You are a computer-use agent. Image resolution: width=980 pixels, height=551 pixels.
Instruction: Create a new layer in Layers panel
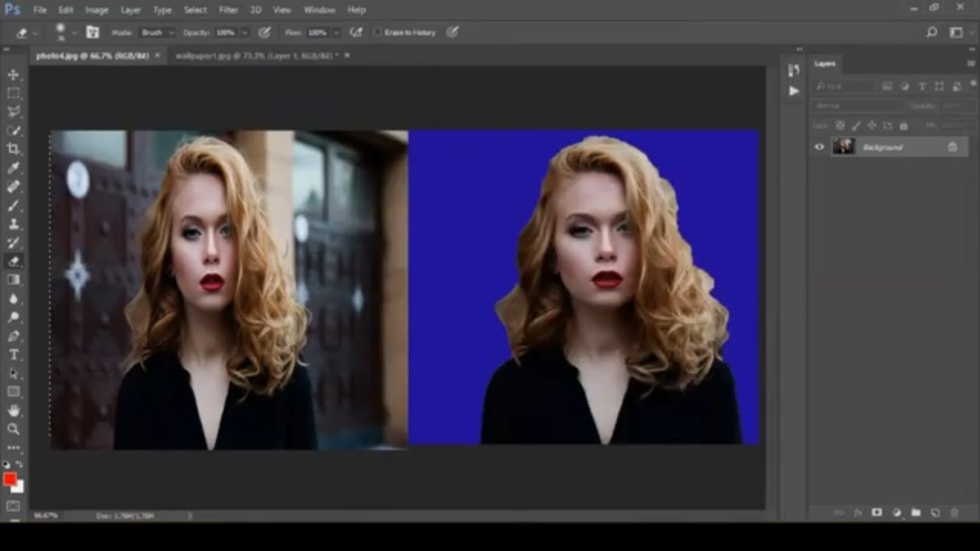[x=935, y=513]
